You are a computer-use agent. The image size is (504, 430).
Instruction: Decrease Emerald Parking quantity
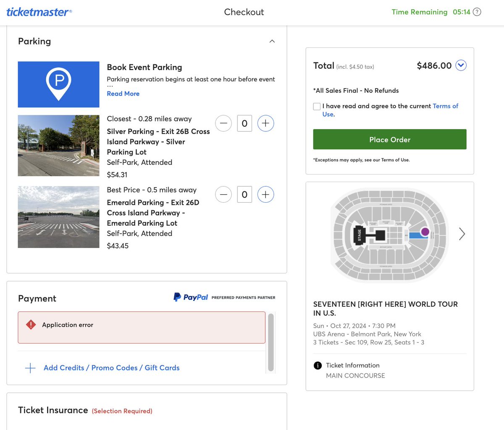click(x=223, y=194)
